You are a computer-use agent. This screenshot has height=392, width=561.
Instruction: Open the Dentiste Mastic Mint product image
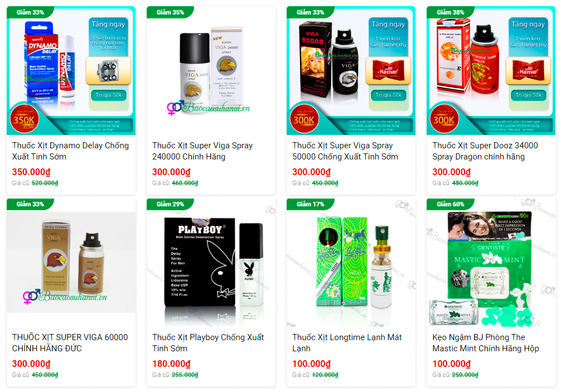(x=491, y=262)
